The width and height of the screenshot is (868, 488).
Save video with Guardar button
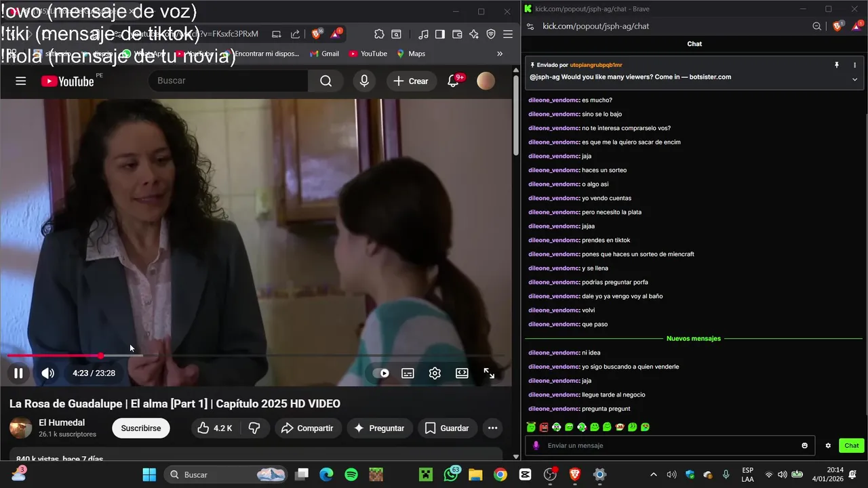(447, 428)
